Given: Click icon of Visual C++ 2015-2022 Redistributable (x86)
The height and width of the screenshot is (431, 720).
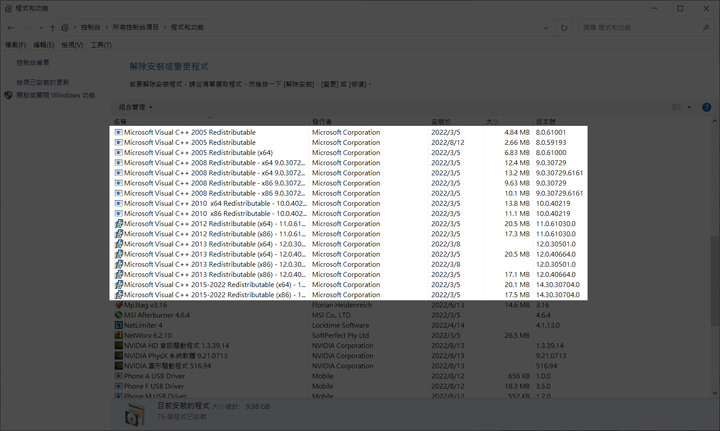Looking at the screenshot, I should pyautogui.click(x=118, y=295).
